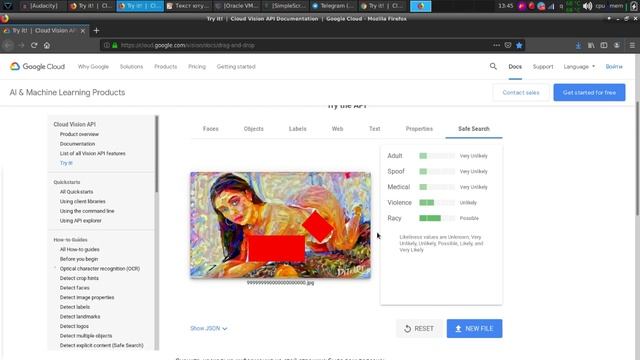Select the Labels tab
Viewport: 640px width, 360px height.
click(x=298, y=129)
